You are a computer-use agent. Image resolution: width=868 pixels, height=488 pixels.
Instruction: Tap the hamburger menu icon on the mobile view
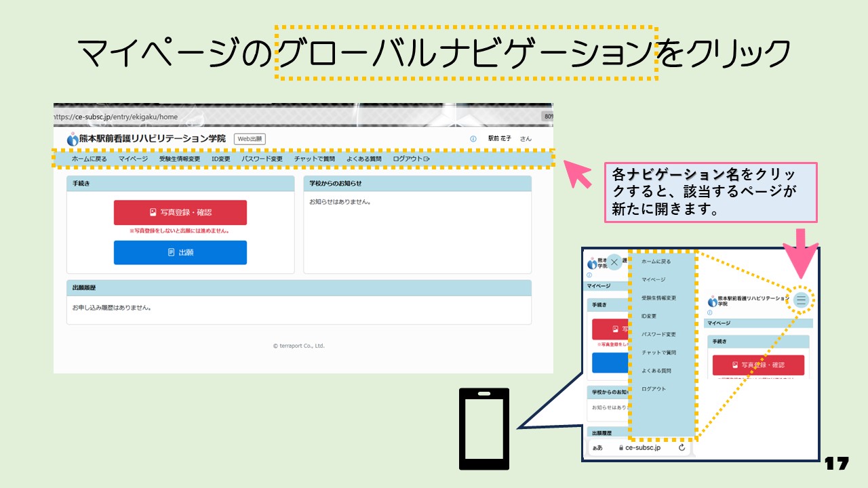(x=802, y=300)
